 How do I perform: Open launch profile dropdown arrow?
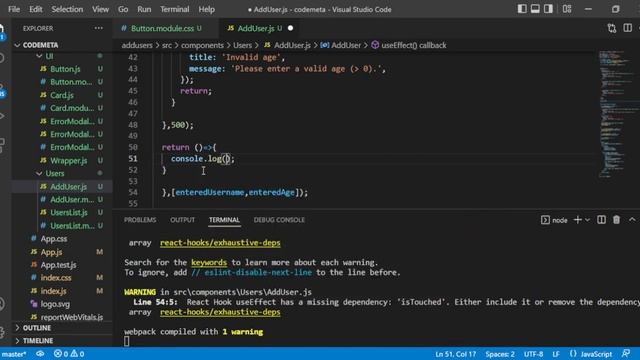point(587,220)
